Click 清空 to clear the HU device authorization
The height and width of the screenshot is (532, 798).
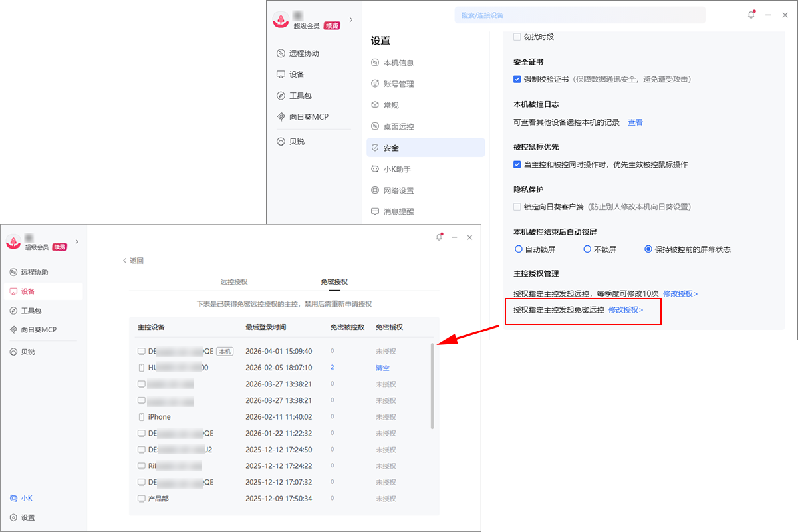(x=382, y=367)
